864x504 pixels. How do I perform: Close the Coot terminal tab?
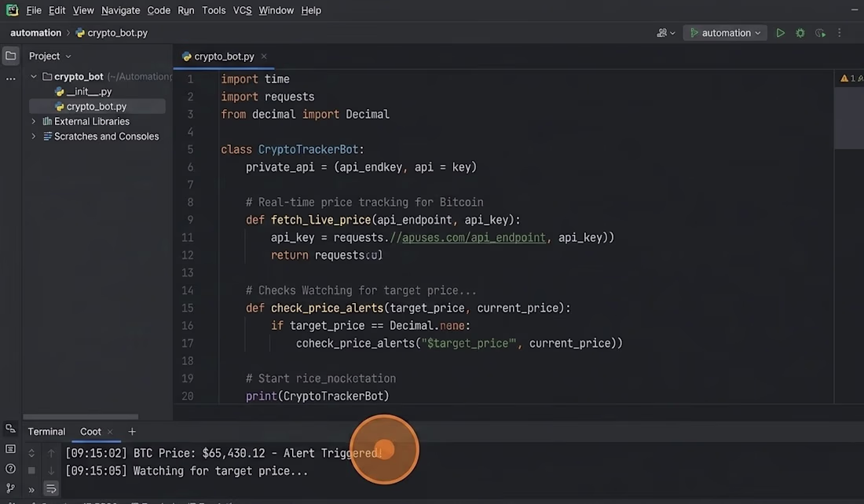point(110,432)
